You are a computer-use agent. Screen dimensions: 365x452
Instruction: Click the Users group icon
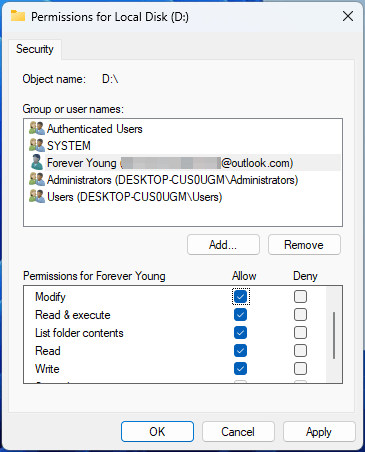point(37,196)
